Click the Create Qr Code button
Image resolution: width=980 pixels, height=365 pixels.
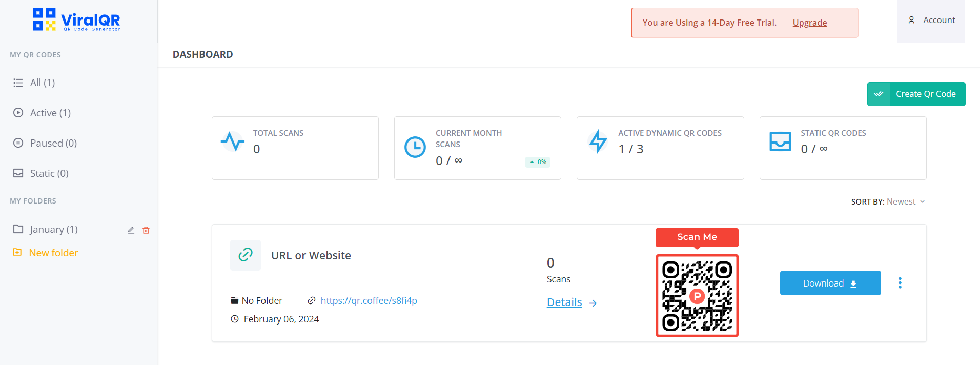pyautogui.click(x=916, y=94)
